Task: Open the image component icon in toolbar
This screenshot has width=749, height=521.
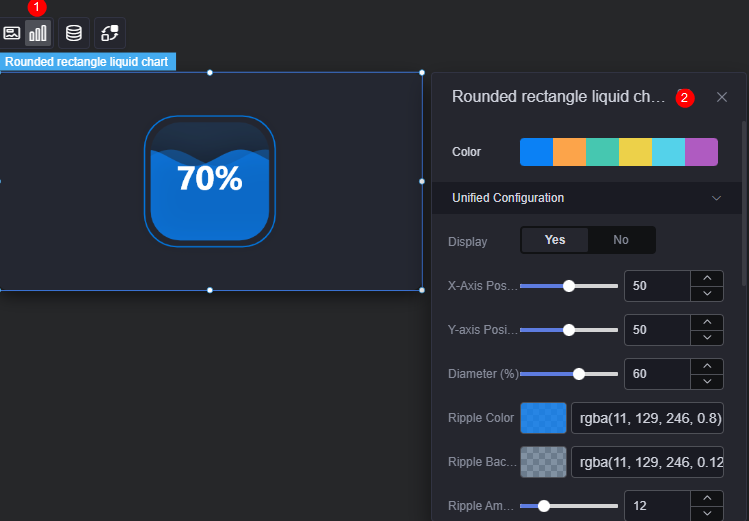Action: [x=11, y=33]
